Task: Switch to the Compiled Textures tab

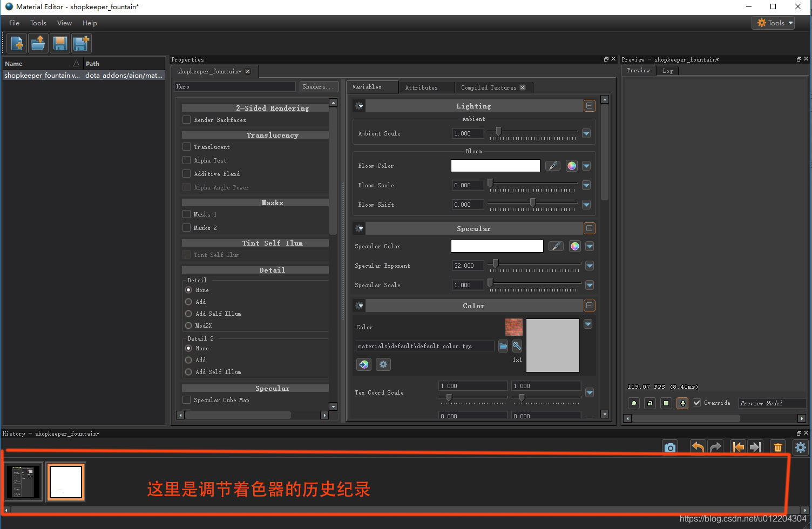Action: (x=489, y=87)
